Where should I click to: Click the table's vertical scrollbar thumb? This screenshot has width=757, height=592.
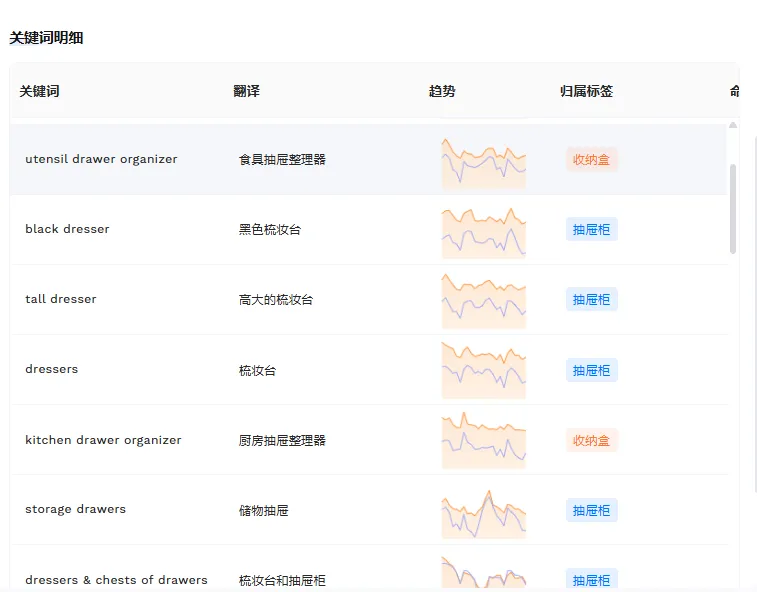point(732,209)
